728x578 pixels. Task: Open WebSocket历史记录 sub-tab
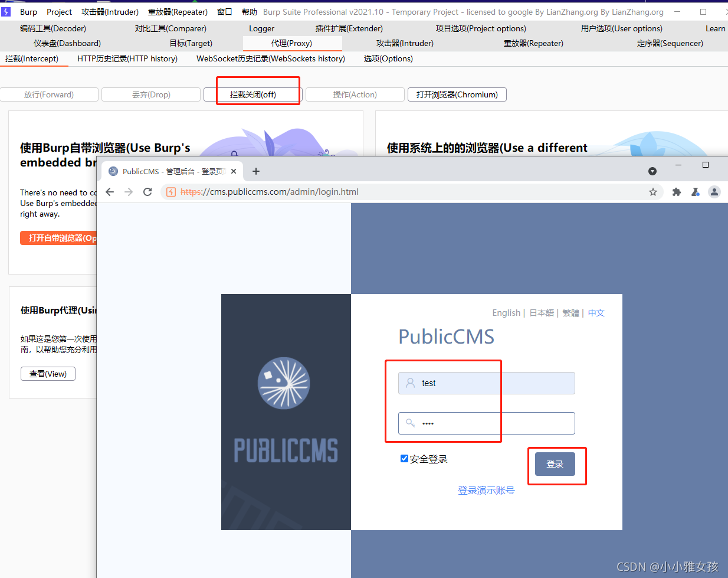click(271, 58)
